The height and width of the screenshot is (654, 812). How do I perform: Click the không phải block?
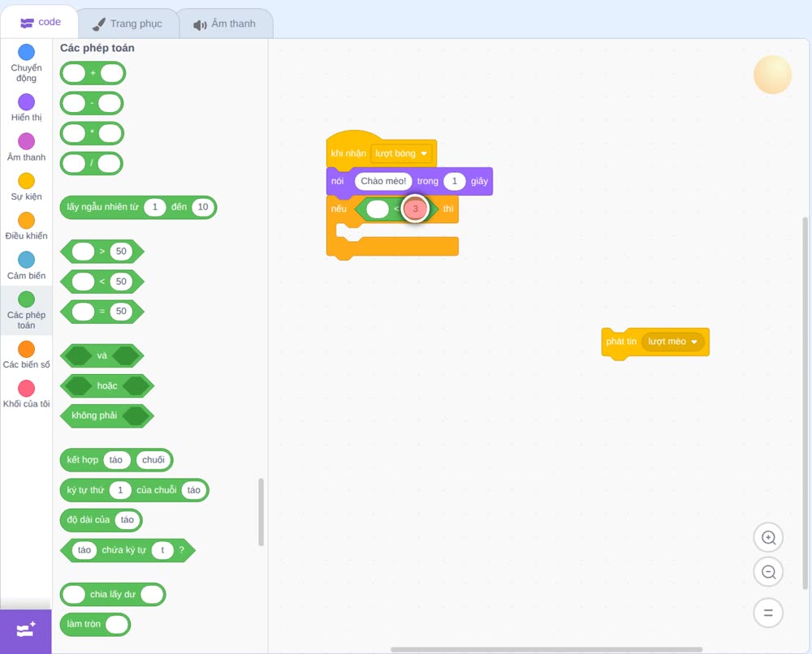[107, 416]
